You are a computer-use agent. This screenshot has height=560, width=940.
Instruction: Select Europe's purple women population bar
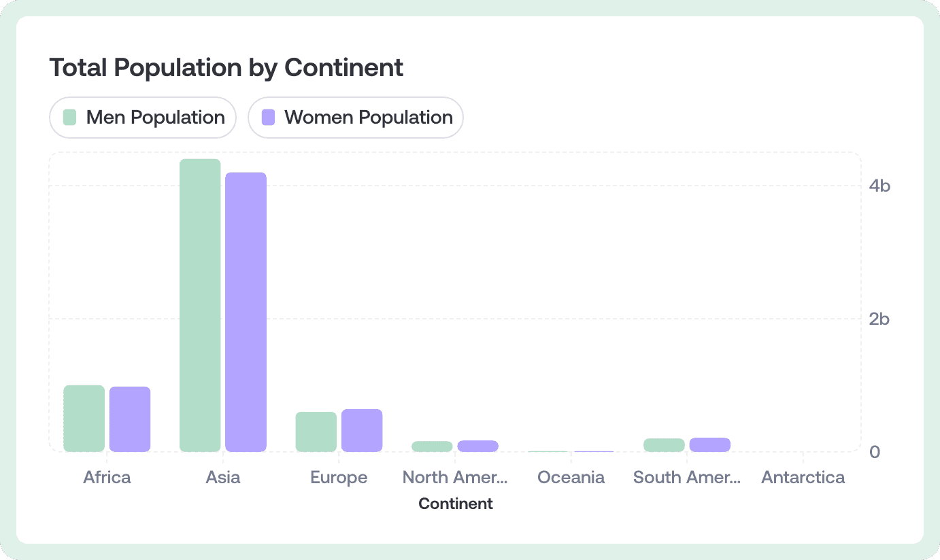click(x=362, y=430)
